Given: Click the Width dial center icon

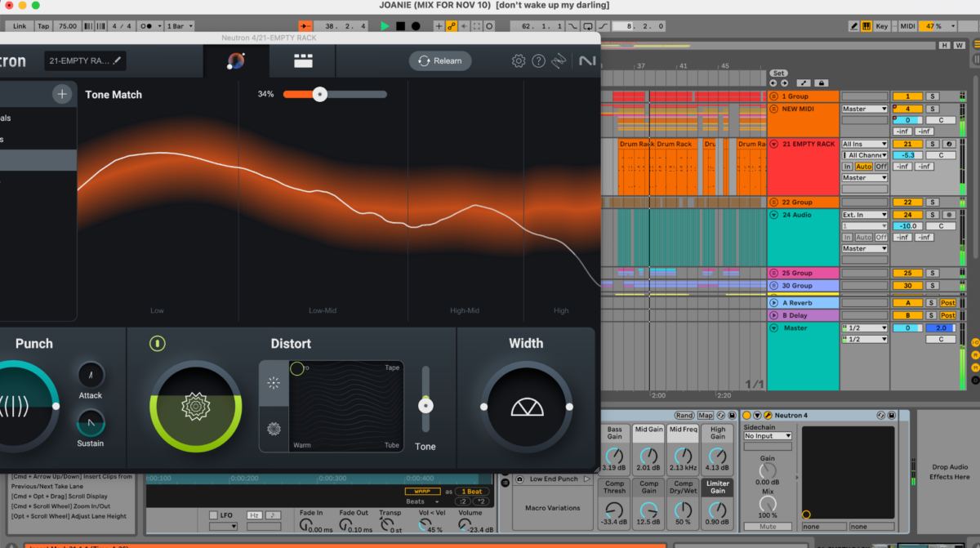Looking at the screenshot, I should pyautogui.click(x=527, y=406).
